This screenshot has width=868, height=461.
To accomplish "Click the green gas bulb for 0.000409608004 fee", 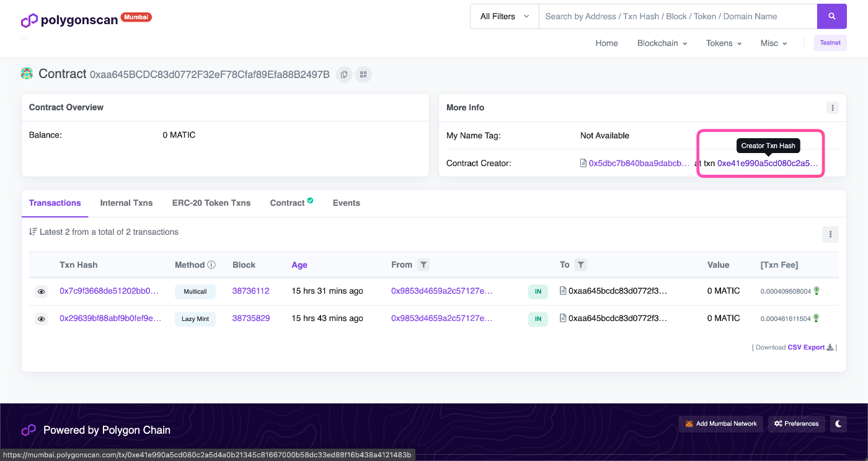I will coord(817,291).
